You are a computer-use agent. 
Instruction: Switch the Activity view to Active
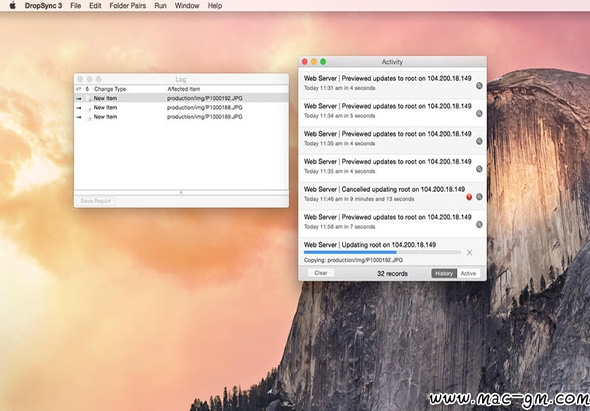tap(468, 274)
